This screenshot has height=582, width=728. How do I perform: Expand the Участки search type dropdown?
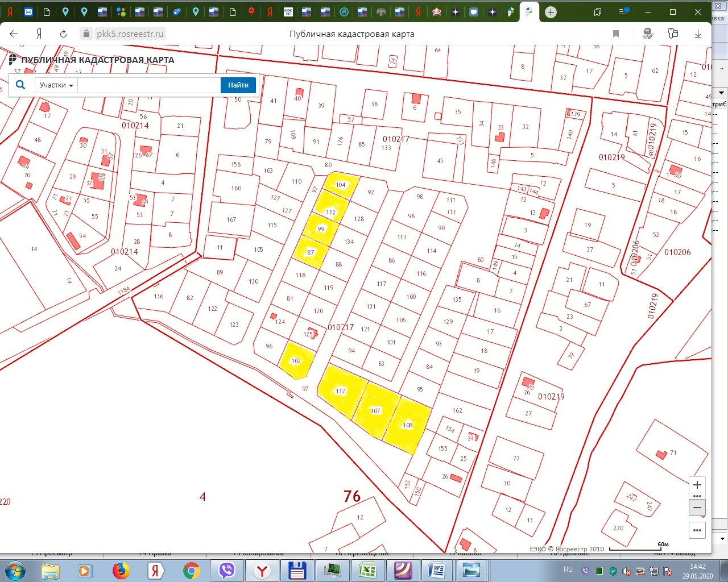[56, 85]
